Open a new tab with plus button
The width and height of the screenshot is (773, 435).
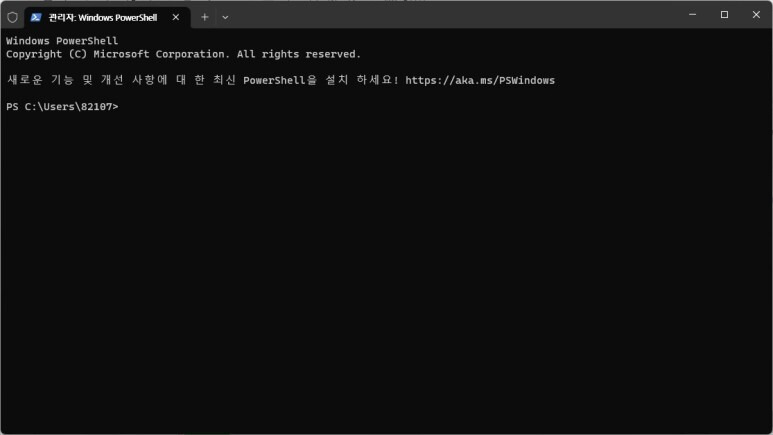pos(205,17)
